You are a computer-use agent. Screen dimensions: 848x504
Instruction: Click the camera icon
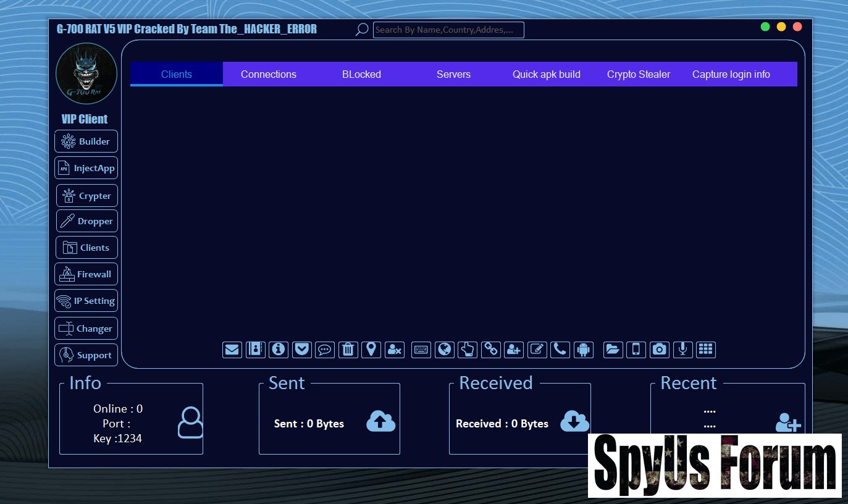point(660,350)
